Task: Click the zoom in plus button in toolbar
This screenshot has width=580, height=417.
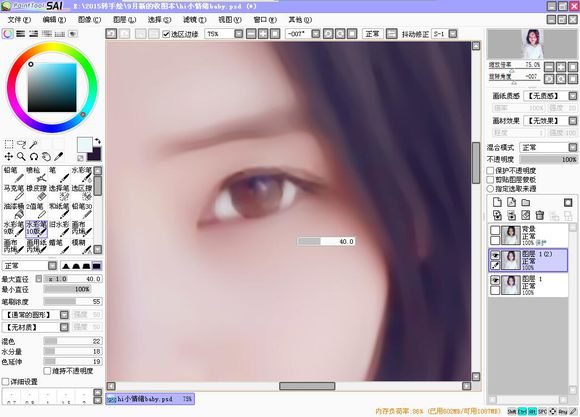Action: (263, 34)
